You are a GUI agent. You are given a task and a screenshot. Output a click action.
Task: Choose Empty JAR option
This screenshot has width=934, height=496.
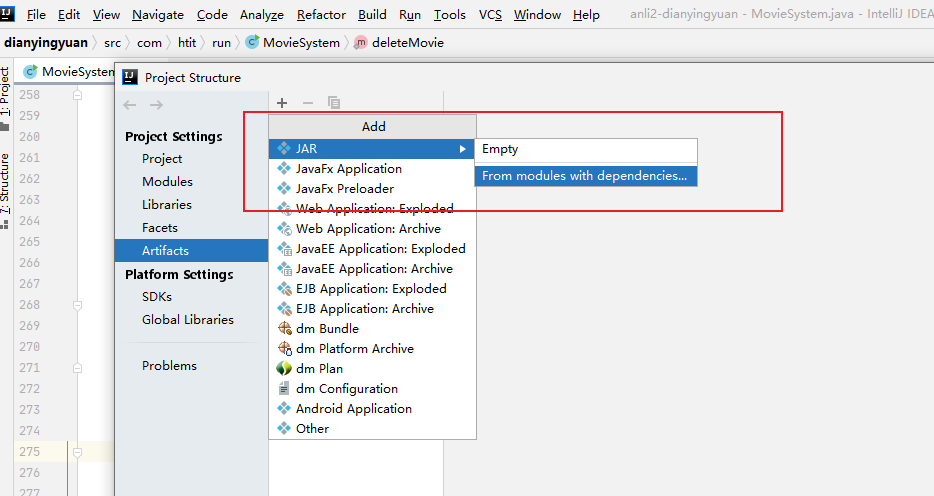point(586,149)
